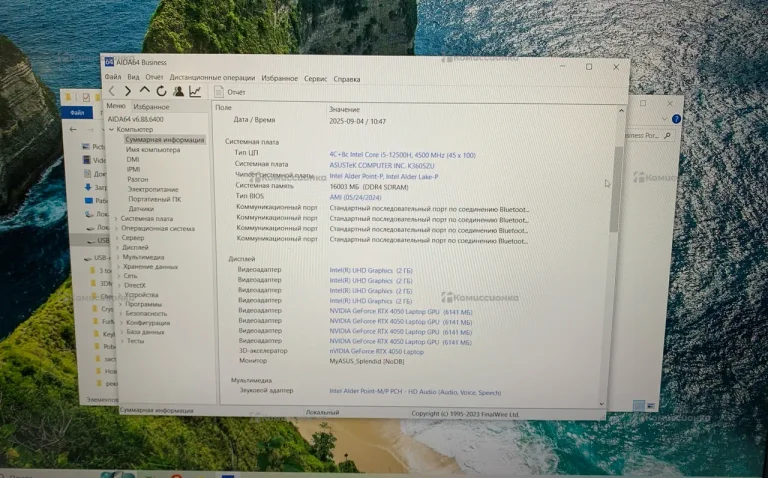768x478 pixels.
Task: Select the IPMI tree item
Action: [x=133, y=169]
